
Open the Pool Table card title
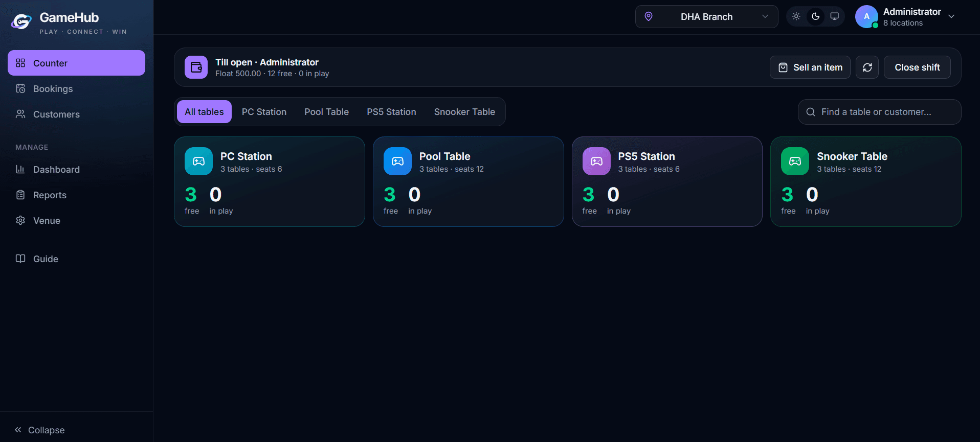(x=444, y=156)
